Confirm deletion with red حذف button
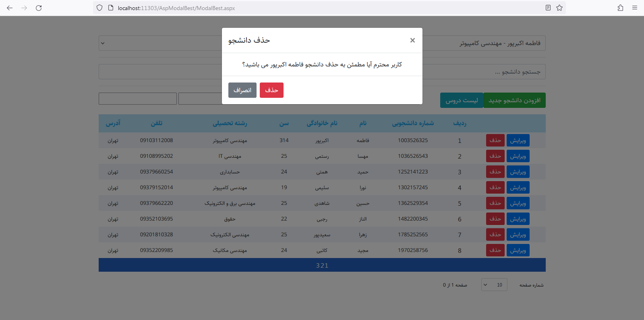This screenshot has width=644, height=320. click(x=271, y=90)
